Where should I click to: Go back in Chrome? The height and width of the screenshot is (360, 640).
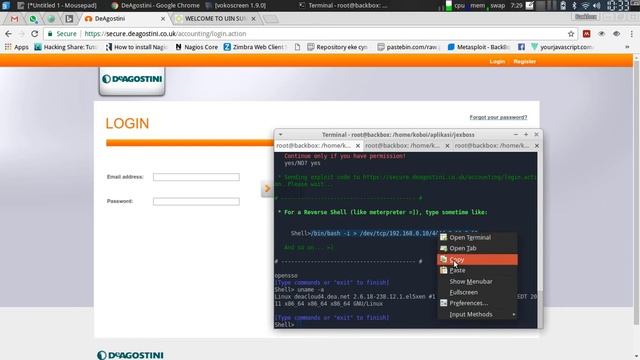click(9, 34)
